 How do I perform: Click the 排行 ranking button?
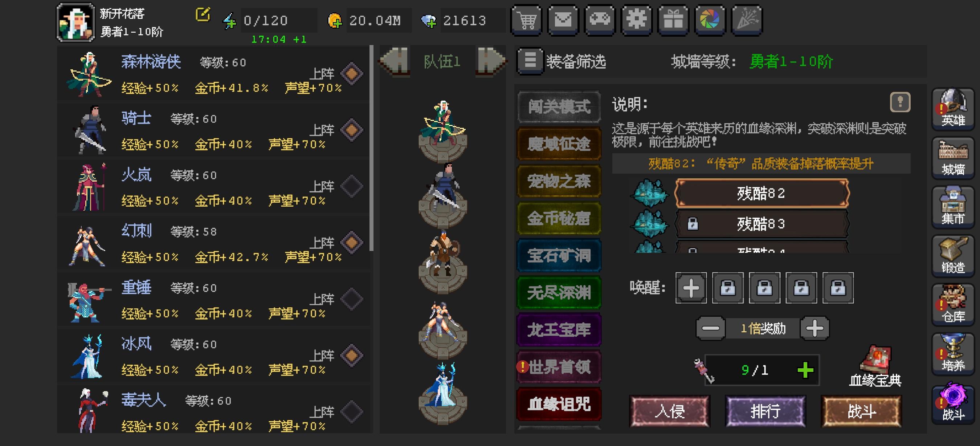[765, 411]
